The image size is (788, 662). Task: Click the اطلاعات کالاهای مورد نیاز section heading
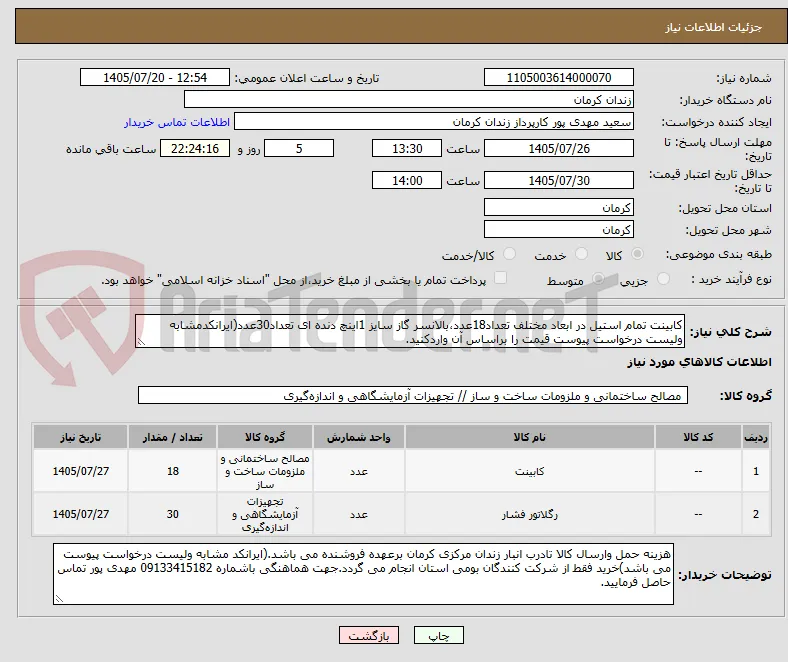coord(699,362)
